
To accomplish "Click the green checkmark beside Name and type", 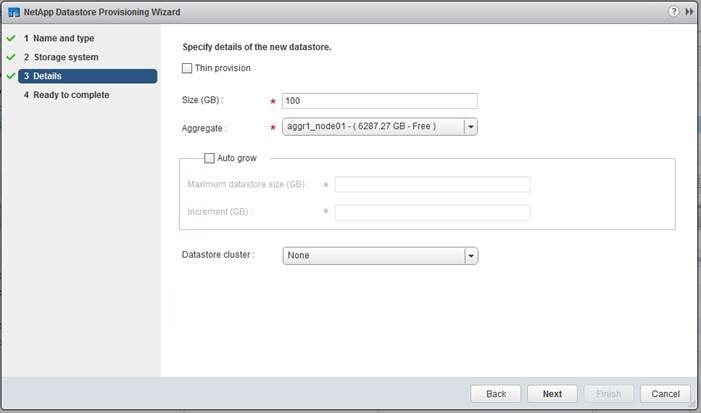I will click(11, 38).
